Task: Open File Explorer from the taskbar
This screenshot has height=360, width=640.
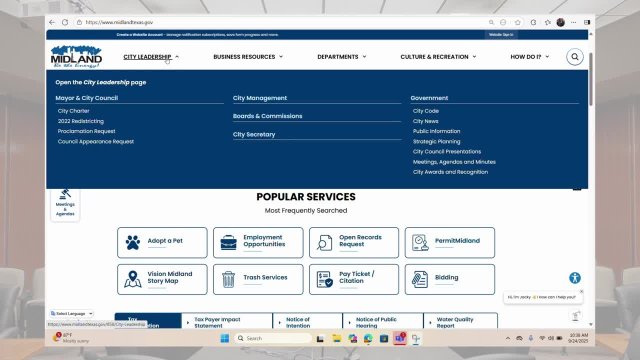Action: 336,338
